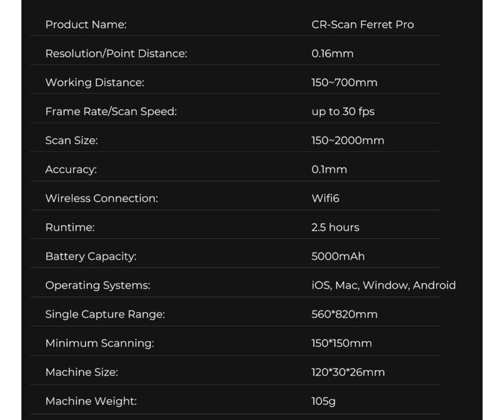This screenshot has height=420, width=504.
Task: Click the Operating Systems label
Action: [x=98, y=285]
